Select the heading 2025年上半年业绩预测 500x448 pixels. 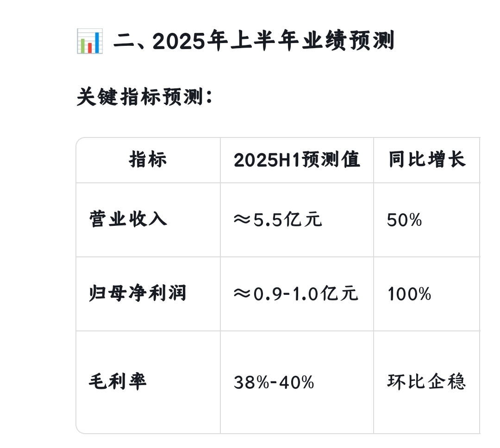click(x=274, y=41)
